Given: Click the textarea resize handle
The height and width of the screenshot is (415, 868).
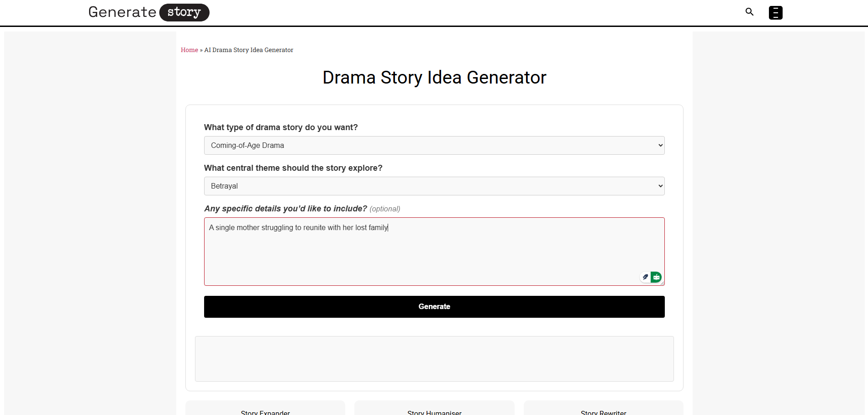Looking at the screenshot, I should pyautogui.click(x=662, y=282).
